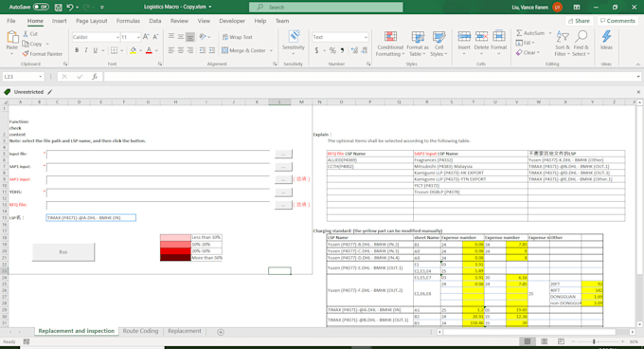
Task: Toggle Wrap Text
Action: pos(237,37)
